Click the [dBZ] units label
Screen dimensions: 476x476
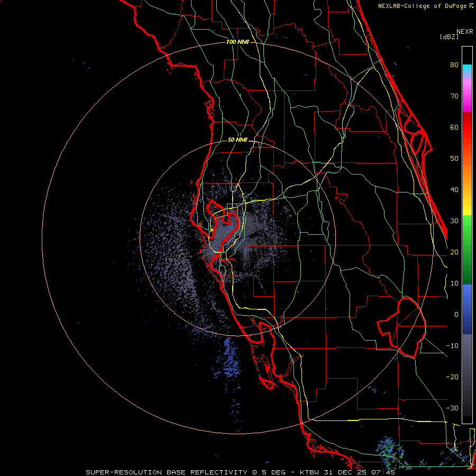click(x=450, y=36)
